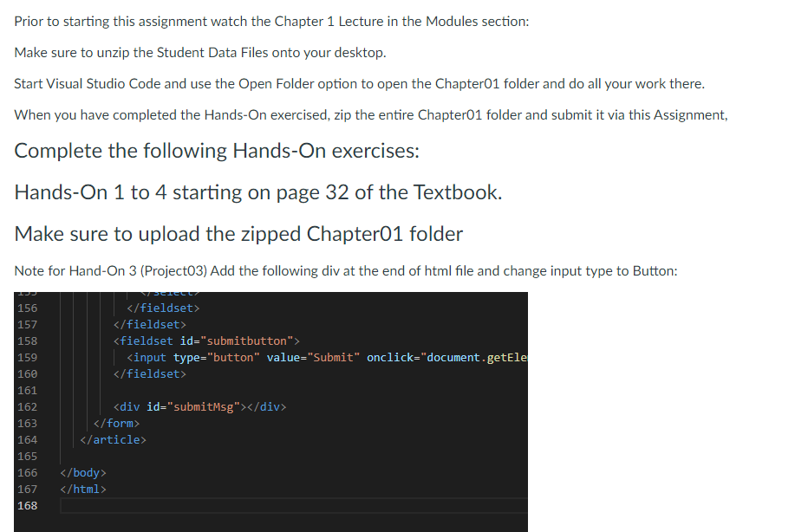Click line number 168 in the code
Screen dimensions: 795x532
(27, 505)
